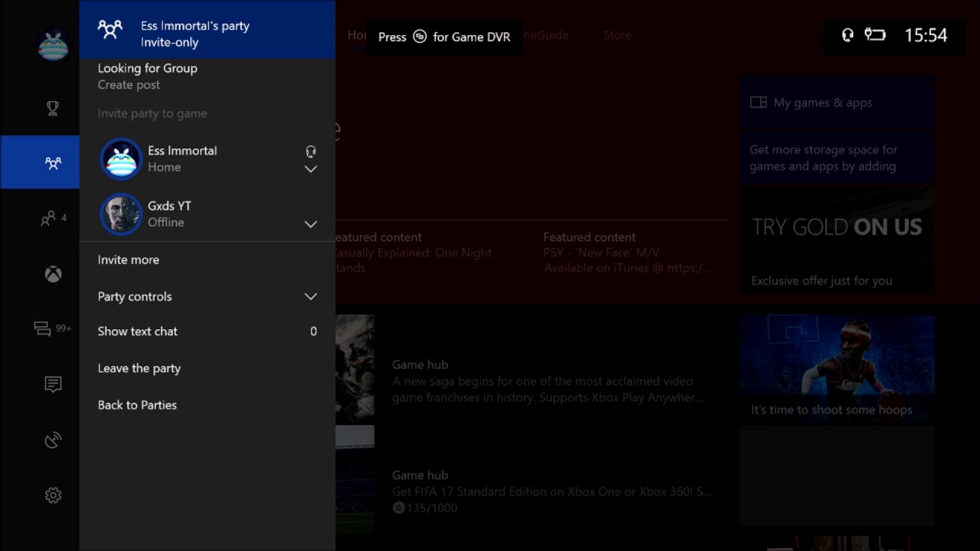Click the Gxds YT avatar picture

click(x=122, y=214)
